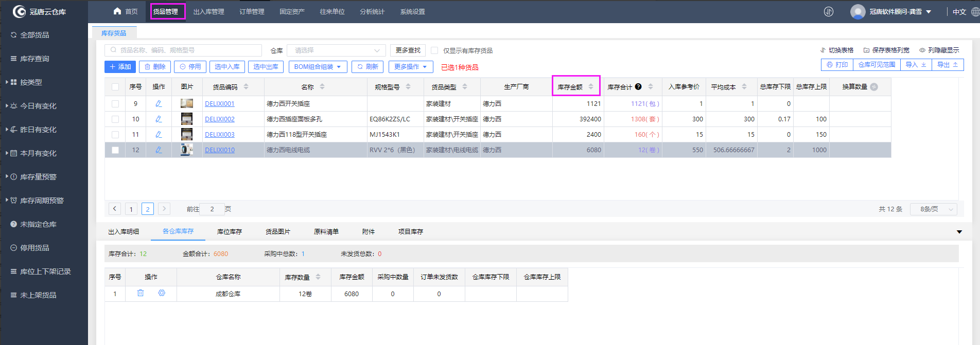Open 出入库管理 in the top menu
Screen dimensions: 980x345
208,12
